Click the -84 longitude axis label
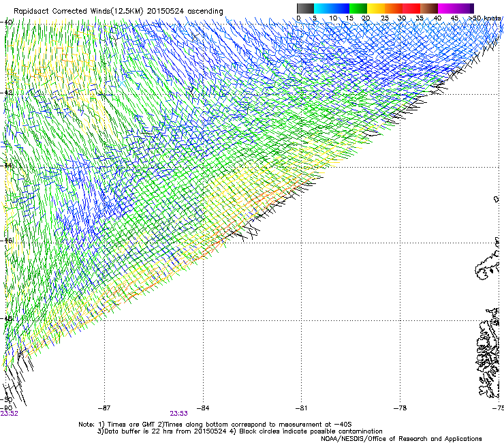Viewport: 504px width, 443px height. coord(203,408)
